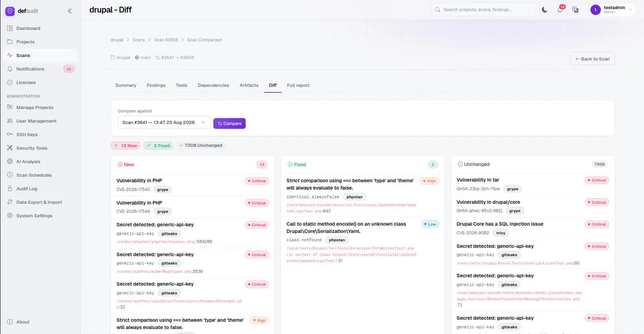Click the Compare button
This screenshot has width=644, height=334.
[229, 123]
